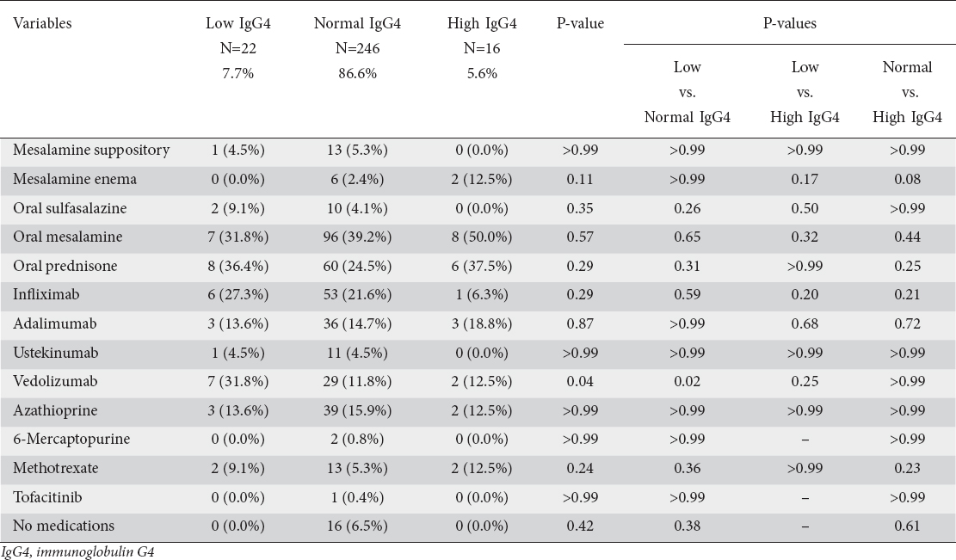Click the Infliximab row label
The image size is (956, 560).
tap(43, 295)
